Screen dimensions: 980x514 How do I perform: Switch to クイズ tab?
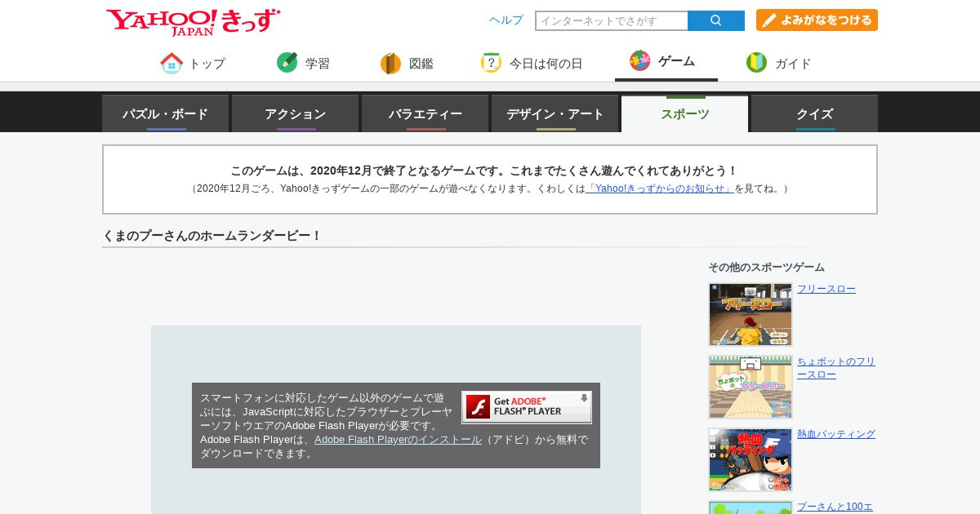815,113
